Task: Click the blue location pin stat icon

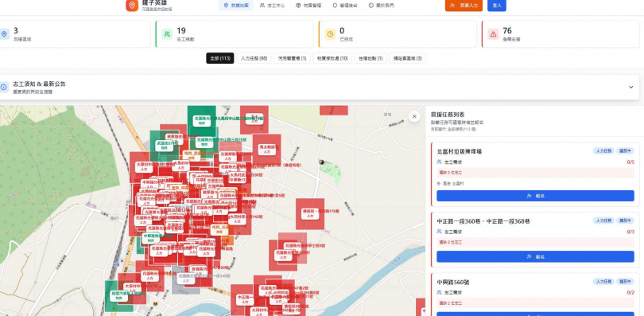Action: pos(4,34)
